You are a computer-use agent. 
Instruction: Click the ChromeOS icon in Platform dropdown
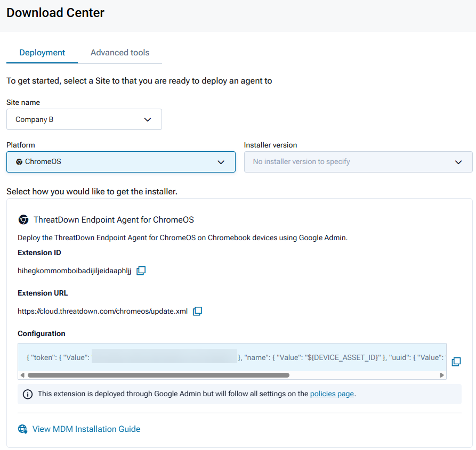(x=19, y=162)
